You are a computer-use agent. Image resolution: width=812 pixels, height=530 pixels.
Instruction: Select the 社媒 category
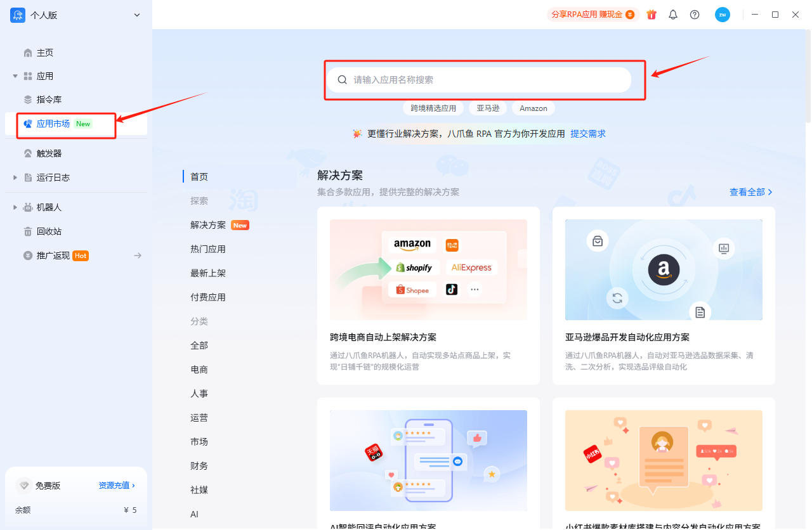[199, 490]
